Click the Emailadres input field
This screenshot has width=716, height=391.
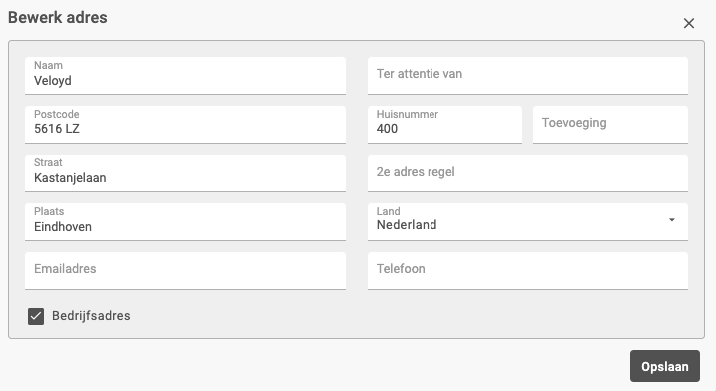185,270
